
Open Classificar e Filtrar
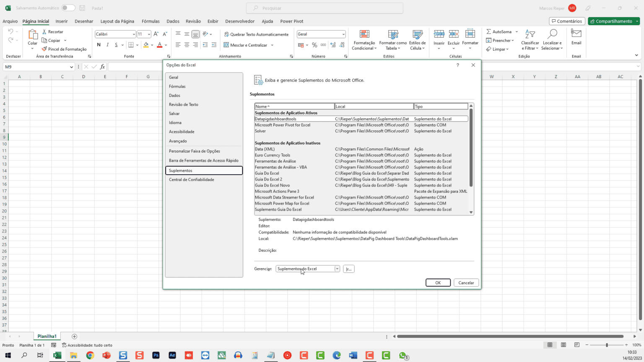click(x=530, y=40)
